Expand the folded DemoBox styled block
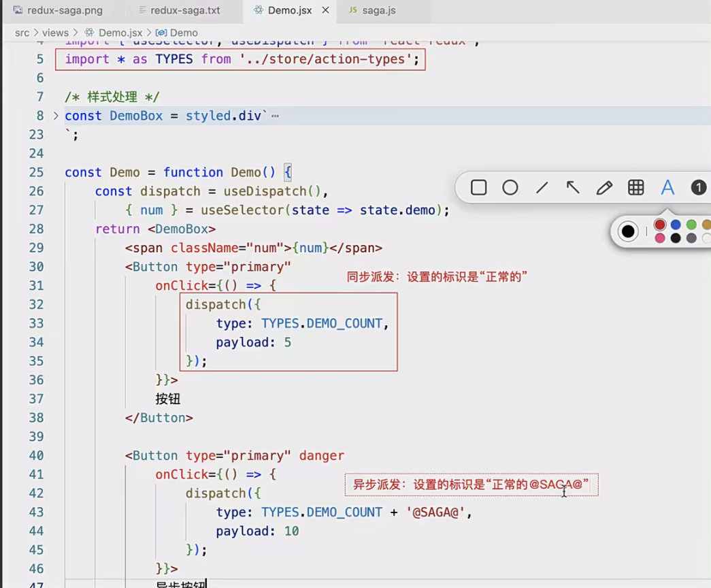Viewport: 711px width, 588px height. 56,116
